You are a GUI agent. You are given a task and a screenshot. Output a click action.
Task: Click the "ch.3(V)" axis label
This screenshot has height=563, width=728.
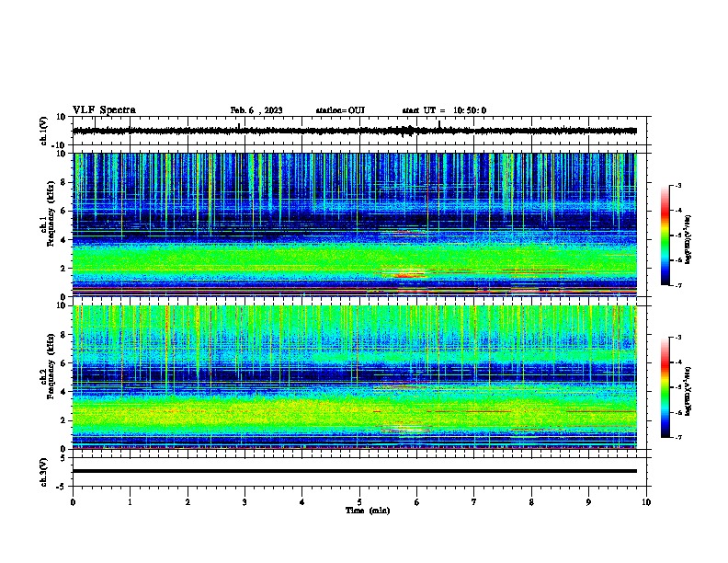click(44, 472)
